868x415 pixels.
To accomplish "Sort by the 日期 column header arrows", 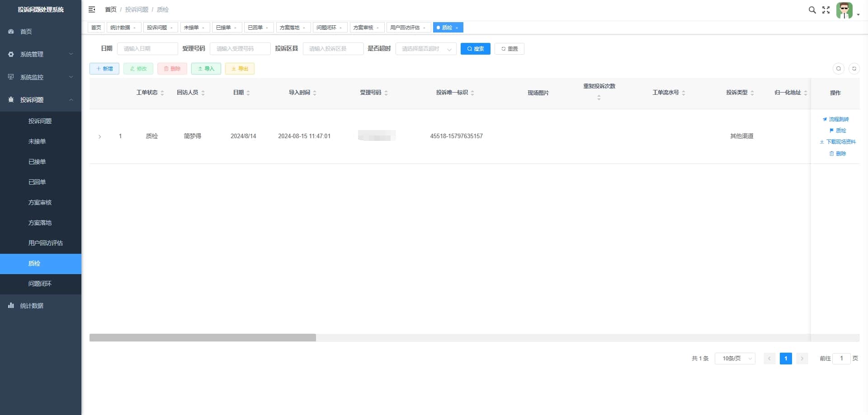I will click(x=248, y=93).
